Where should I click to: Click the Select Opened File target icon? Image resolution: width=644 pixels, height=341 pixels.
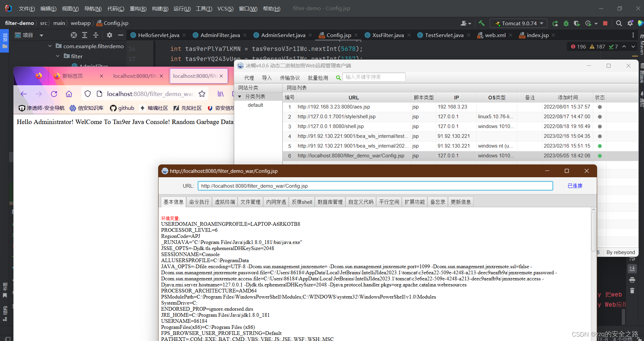(x=74, y=35)
